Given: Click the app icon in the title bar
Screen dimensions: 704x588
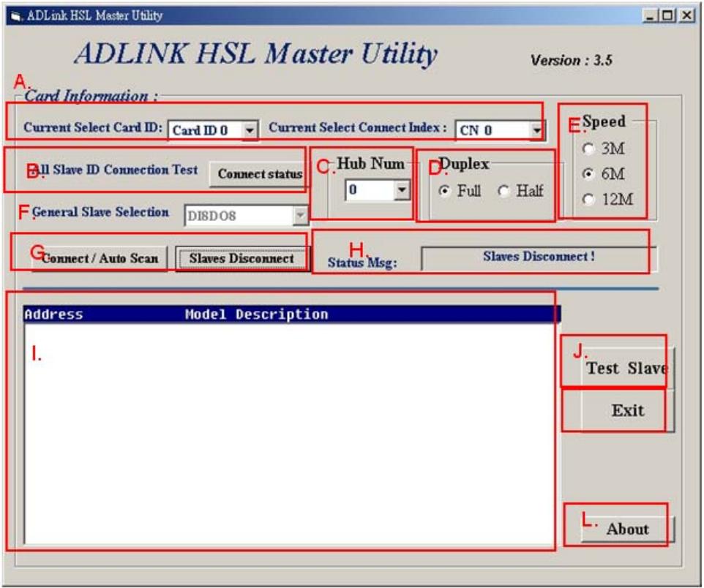Looking at the screenshot, I should click(x=15, y=17).
